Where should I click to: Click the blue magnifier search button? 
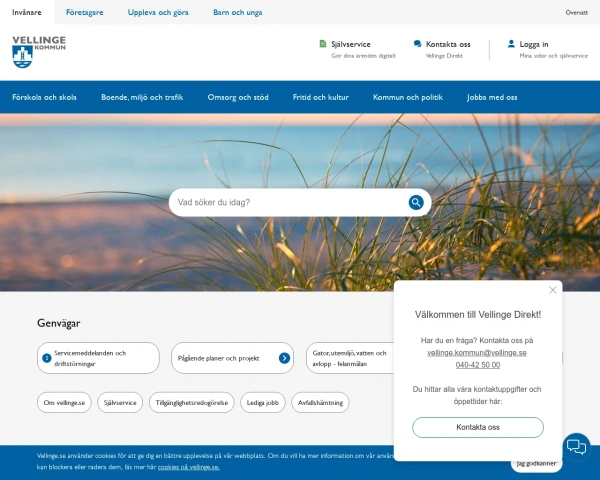[x=416, y=202]
